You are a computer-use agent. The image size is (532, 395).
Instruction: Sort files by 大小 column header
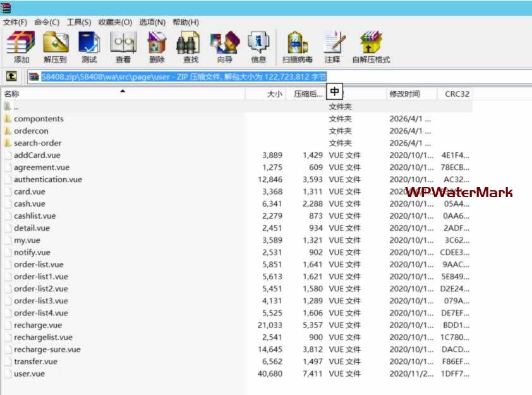pos(275,94)
